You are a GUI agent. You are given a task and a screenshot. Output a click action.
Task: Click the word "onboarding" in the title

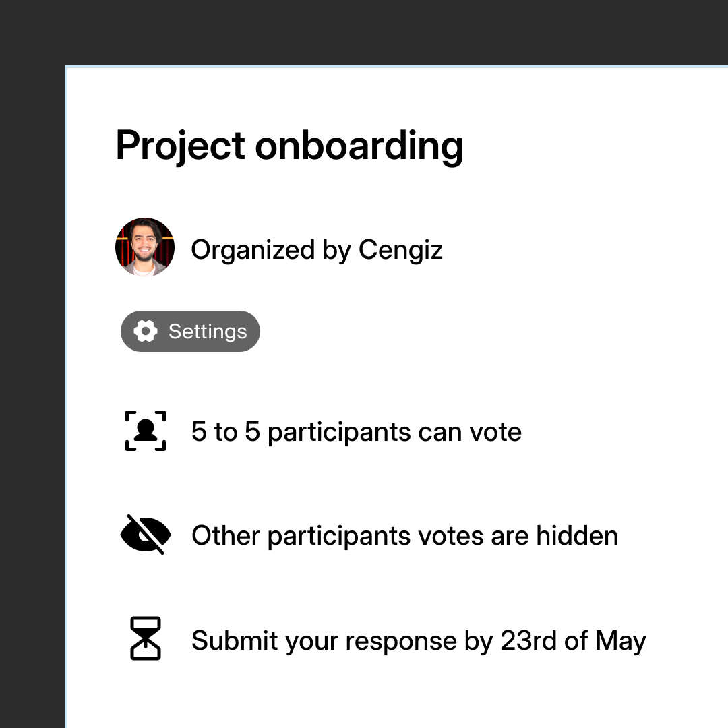tap(359, 145)
